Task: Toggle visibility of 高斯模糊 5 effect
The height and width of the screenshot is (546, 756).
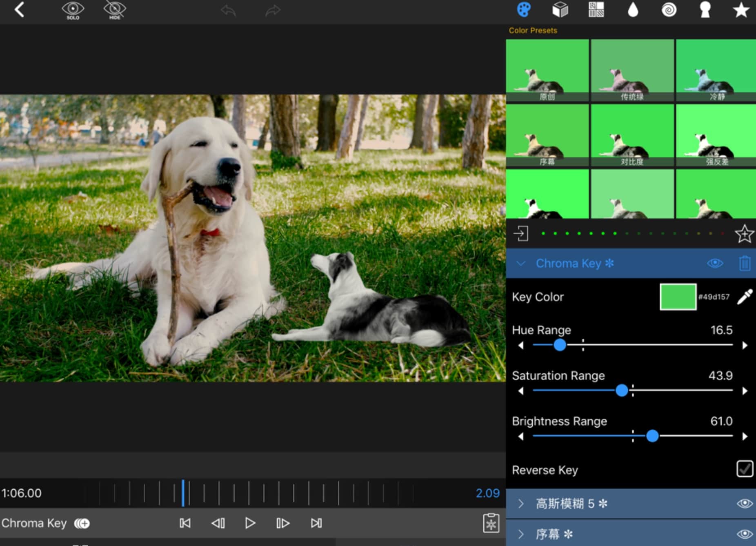Action: pos(745,504)
